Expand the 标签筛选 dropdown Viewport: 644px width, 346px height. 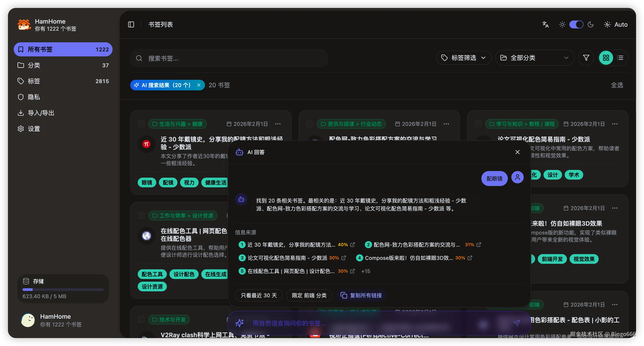(463, 58)
